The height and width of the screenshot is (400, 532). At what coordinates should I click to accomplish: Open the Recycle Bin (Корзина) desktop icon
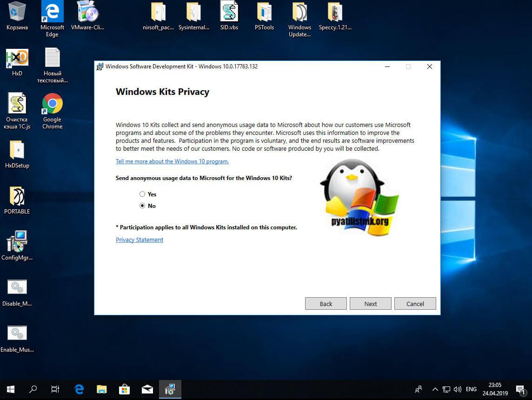tap(17, 16)
